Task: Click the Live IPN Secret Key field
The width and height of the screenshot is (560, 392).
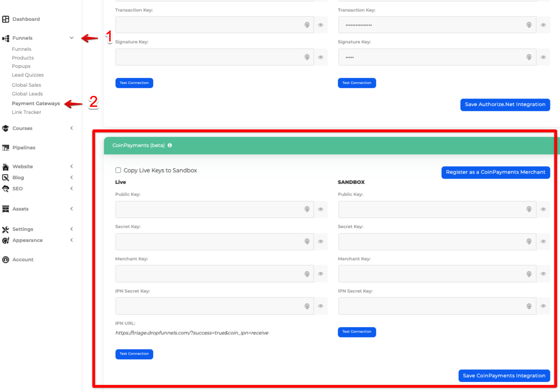Action: coord(210,306)
